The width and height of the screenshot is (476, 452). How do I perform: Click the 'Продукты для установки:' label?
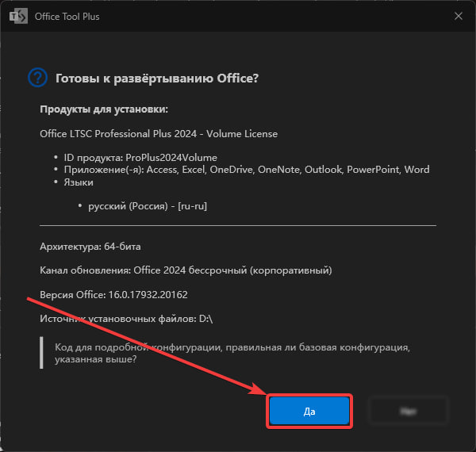click(x=104, y=109)
